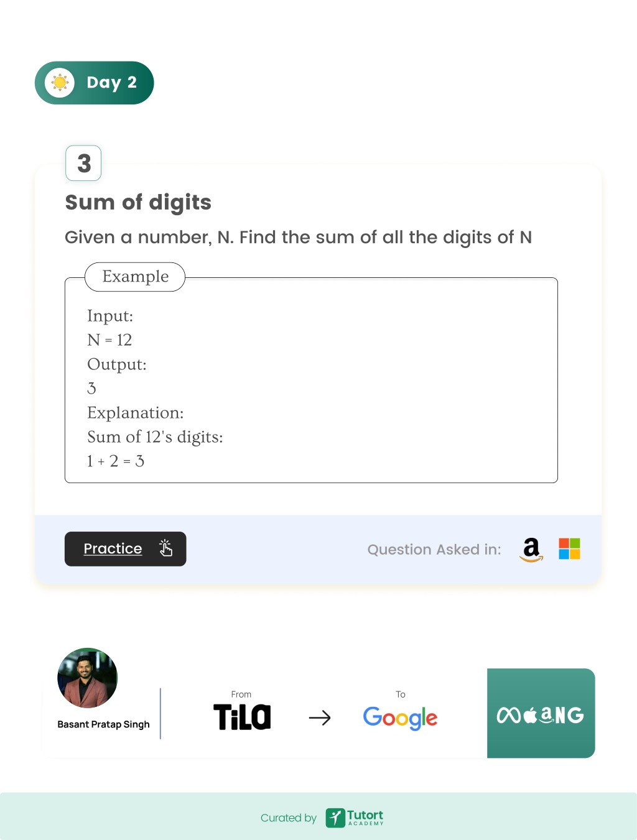Click the Example label pill
The height and width of the screenshot is (840, 637).
tap(135, 277)
